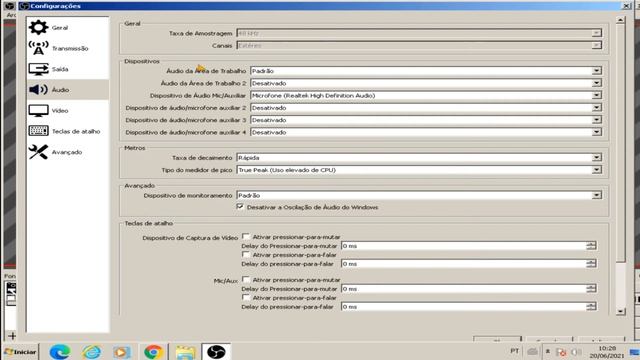Viewport: 640px width, 360px height.
Task: Click the settings scrollbar up arrow
Action: [620, 20]
